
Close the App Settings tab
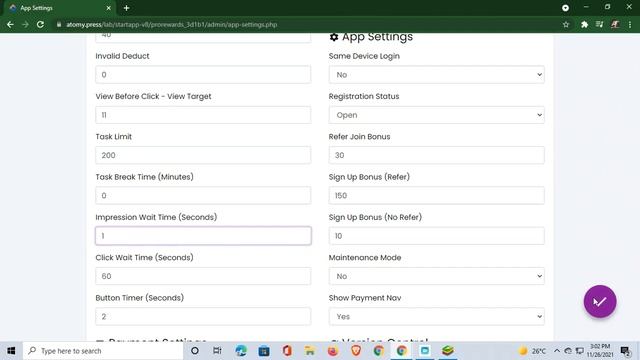point(108,8)
